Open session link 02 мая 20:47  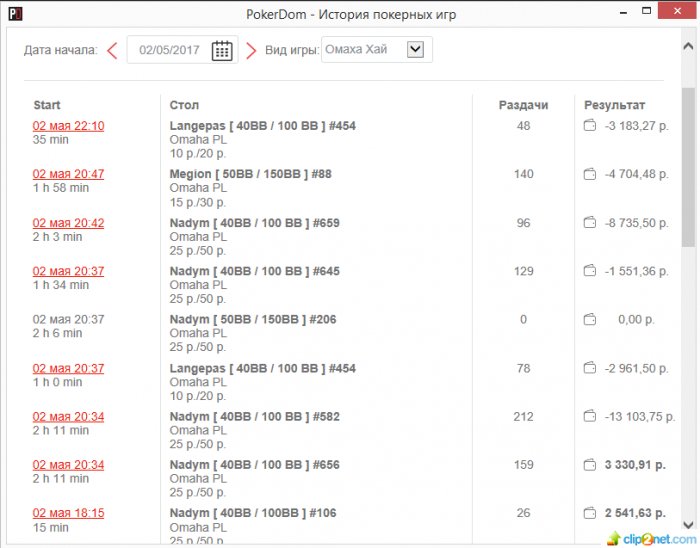[x=68, y=174]
